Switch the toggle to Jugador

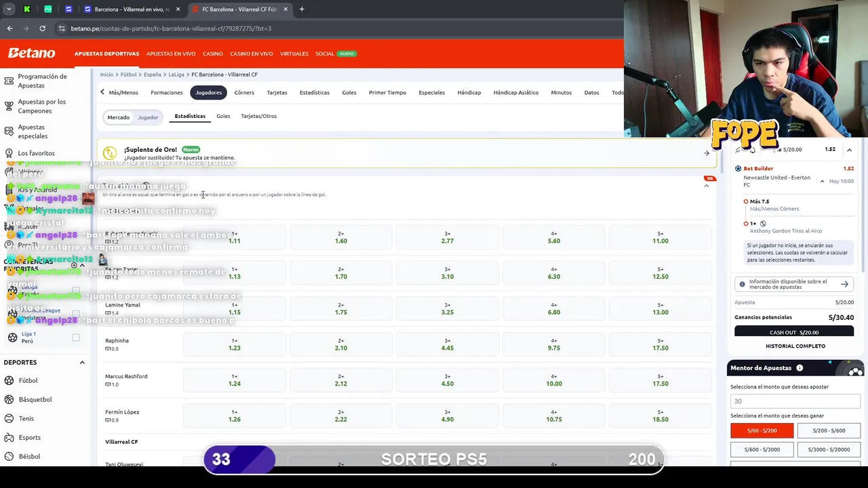pyautogui.click(x=148, y=117)
